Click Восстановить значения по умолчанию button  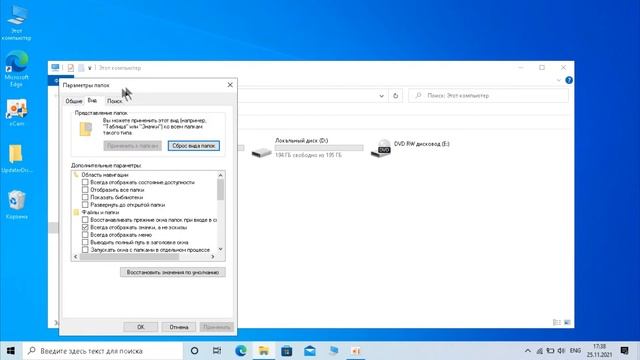click(173, 272)
